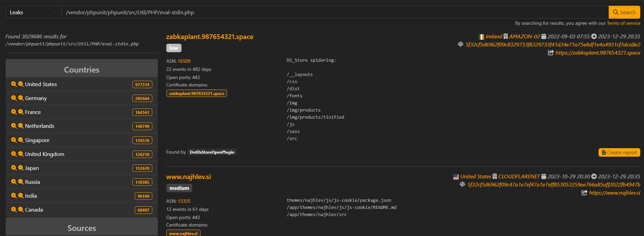Click external link icon beside https://www.najhlev.si
The height and width of the screenshot is (236, 644).
(x=584, y=193)
